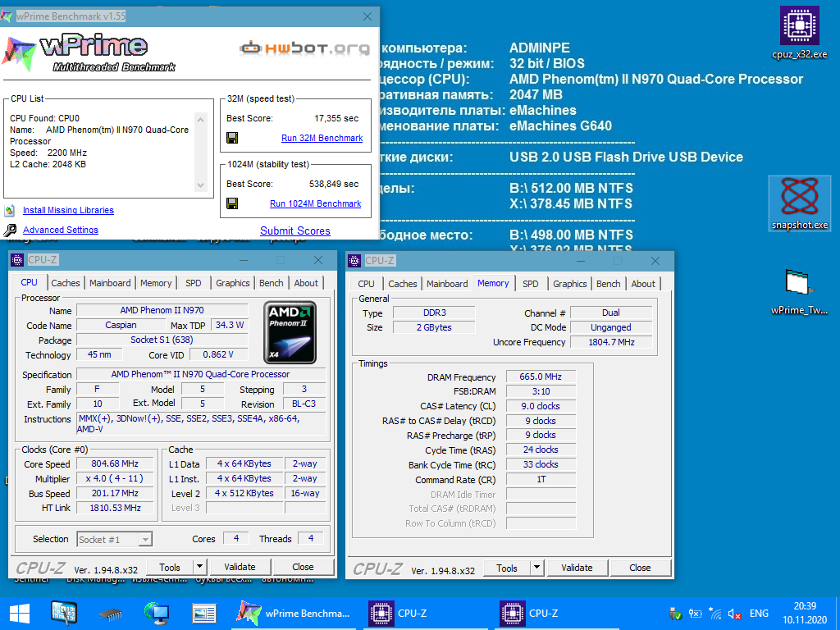The width and height of the screenshot is (840, 630).
Task: Switch to wPrime Benchmark taskbar button
Action: pos(294,614)
